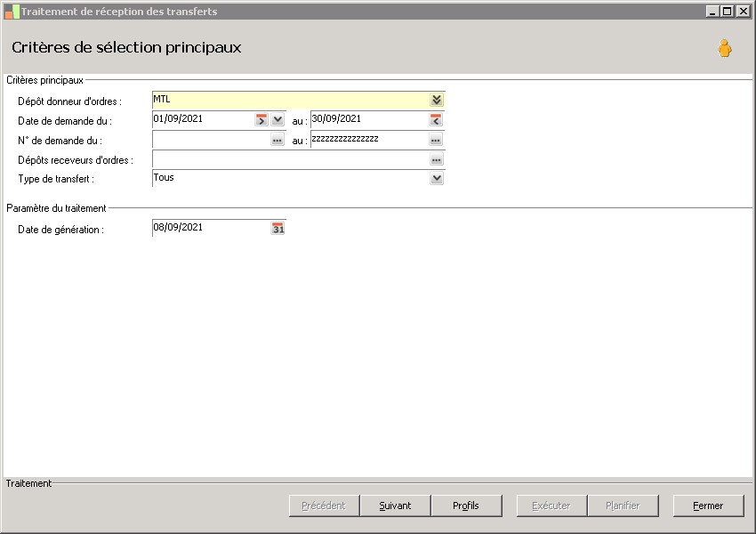Open lookup for N° de demande du start

[277, 140]
